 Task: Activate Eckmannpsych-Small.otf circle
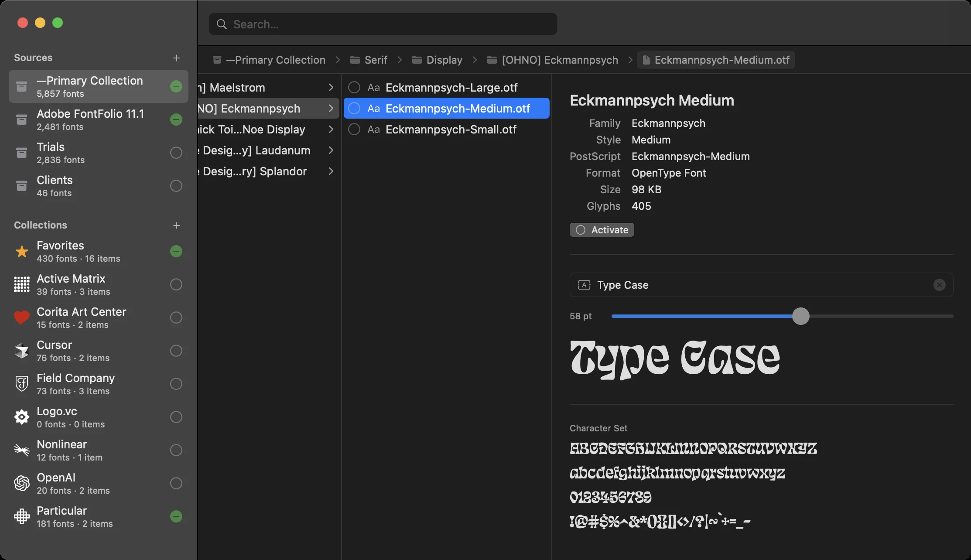pos(354,130)
